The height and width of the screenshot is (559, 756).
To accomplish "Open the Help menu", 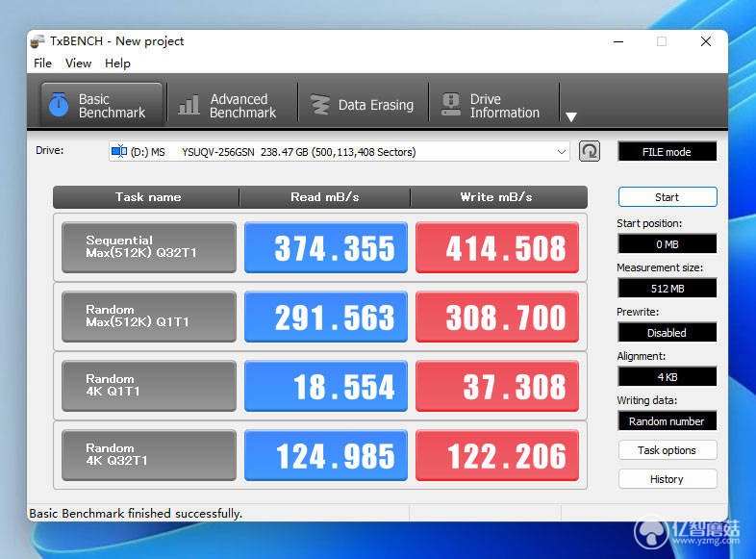I will click(x=117, y=64).
